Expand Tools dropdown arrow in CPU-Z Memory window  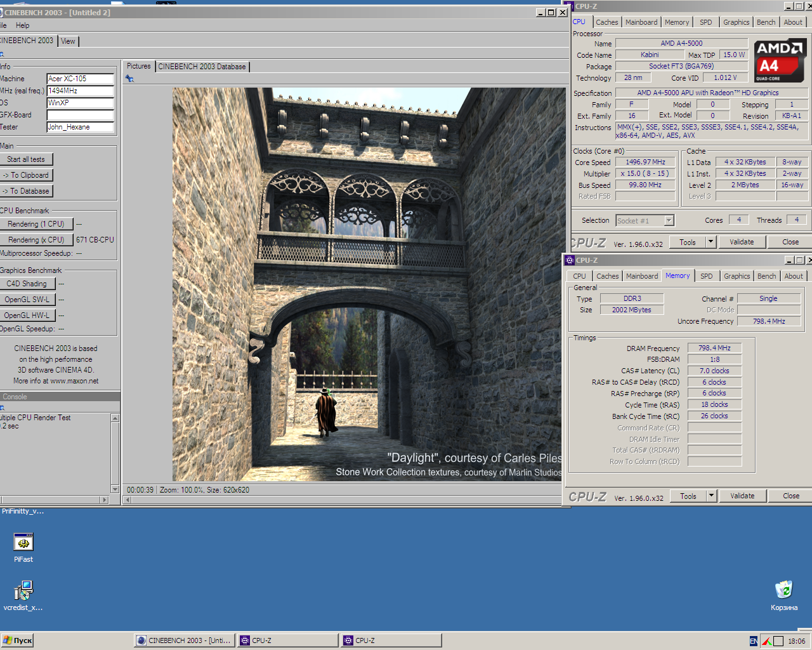pyautogui.click(x=711, y=496)
